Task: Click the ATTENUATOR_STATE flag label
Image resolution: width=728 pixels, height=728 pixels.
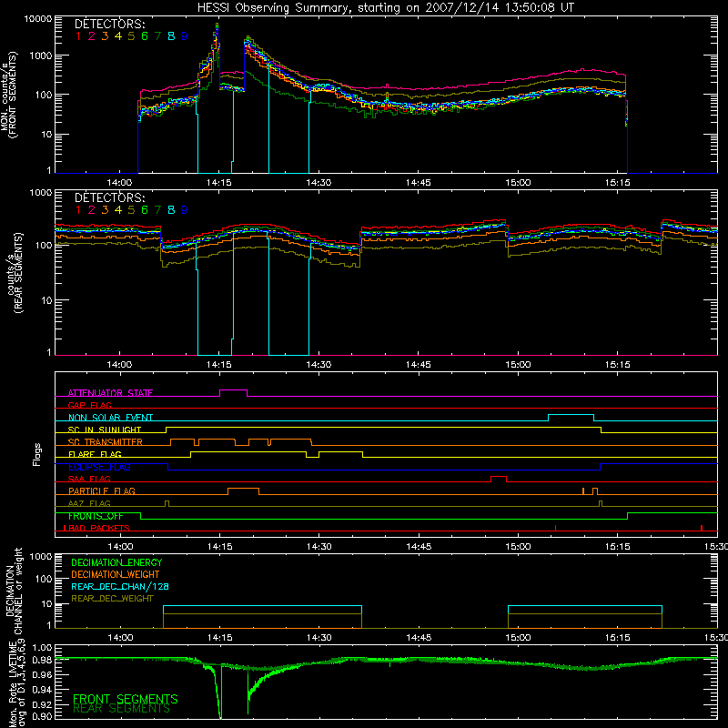Action: point(110,393)
